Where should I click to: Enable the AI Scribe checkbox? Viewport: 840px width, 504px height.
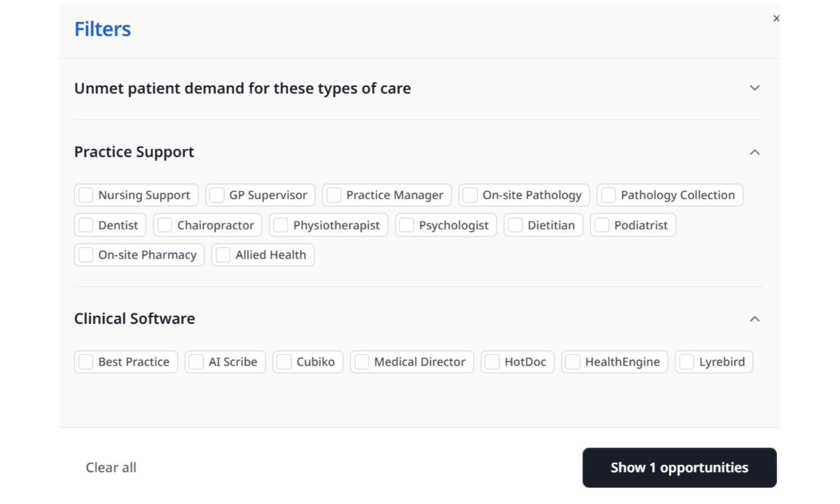pyautogui.click(x=195, y=362)
